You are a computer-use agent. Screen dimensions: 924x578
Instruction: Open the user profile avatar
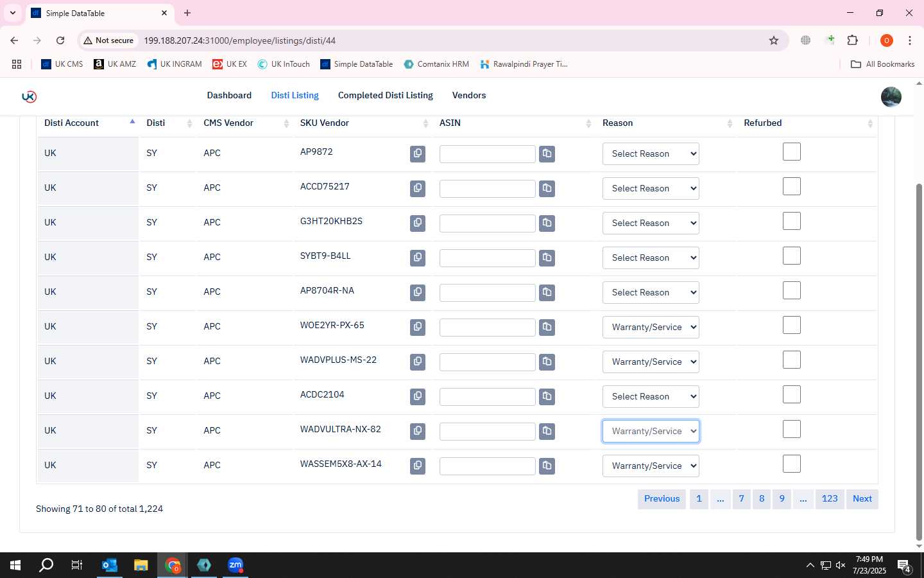tap(891, 97)
